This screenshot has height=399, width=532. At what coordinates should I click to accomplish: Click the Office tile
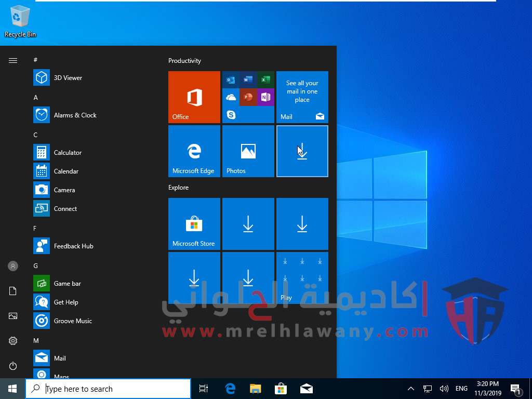pyautogui.click(x=194, y=97)
